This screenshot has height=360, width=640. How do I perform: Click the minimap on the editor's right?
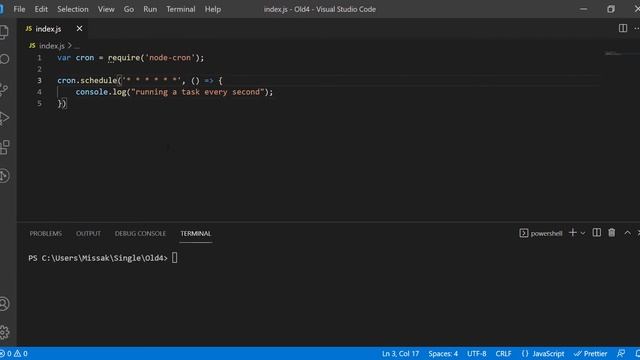[x=614, y=53]
